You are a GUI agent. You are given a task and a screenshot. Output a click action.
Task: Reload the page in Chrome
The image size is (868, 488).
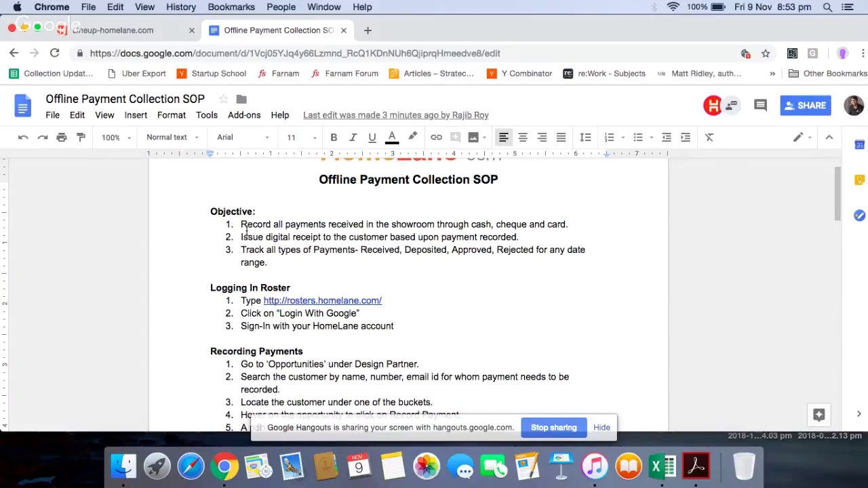pyautogui.click(x=54, y=53)
